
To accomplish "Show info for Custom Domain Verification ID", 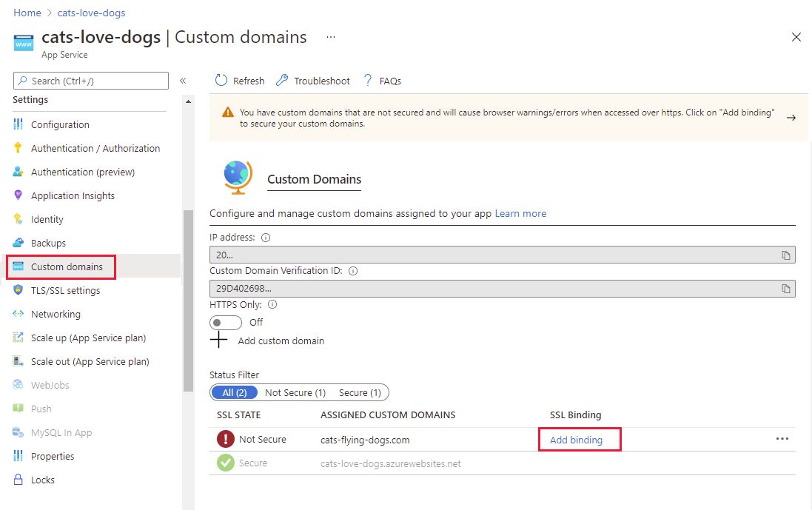I will (353, 271).
